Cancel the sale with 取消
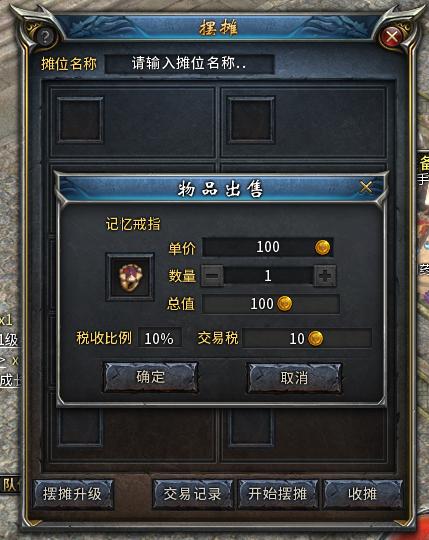Screen dimensions: 429x540 294,378
